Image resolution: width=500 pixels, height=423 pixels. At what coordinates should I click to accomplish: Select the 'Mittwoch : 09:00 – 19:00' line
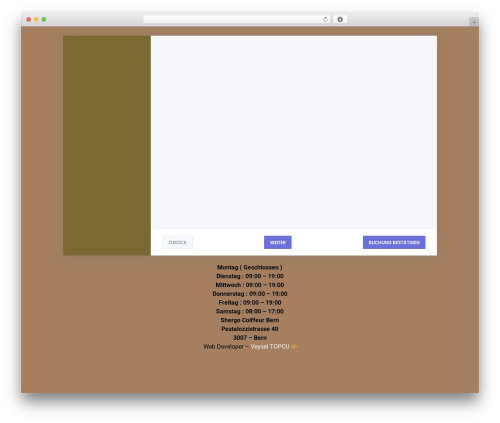(x=250, y=285)
